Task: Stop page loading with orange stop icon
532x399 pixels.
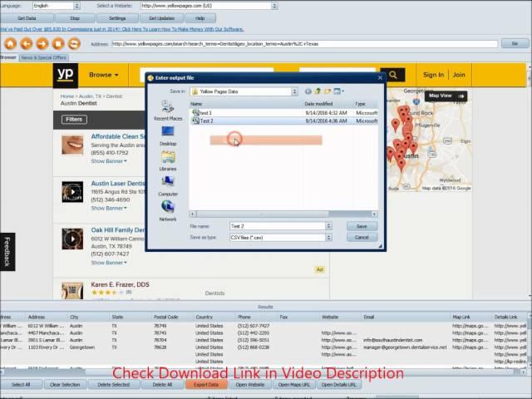Action: (x=58, y=44)
